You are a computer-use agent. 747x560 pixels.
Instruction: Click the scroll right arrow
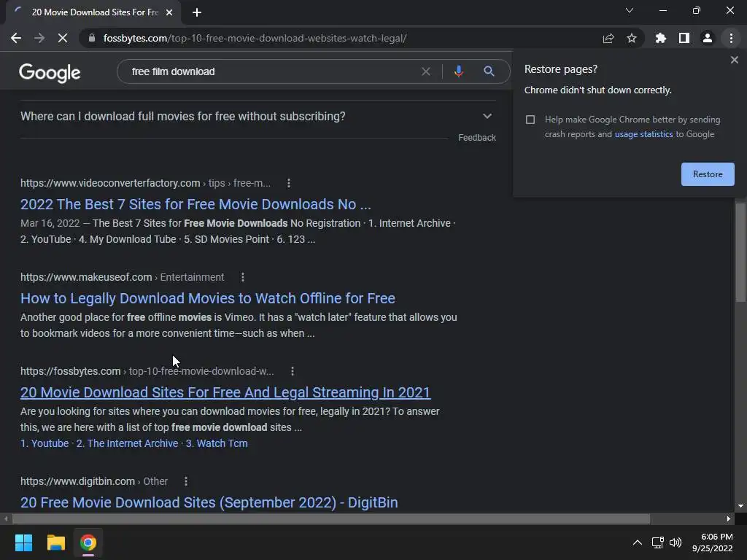729,518
